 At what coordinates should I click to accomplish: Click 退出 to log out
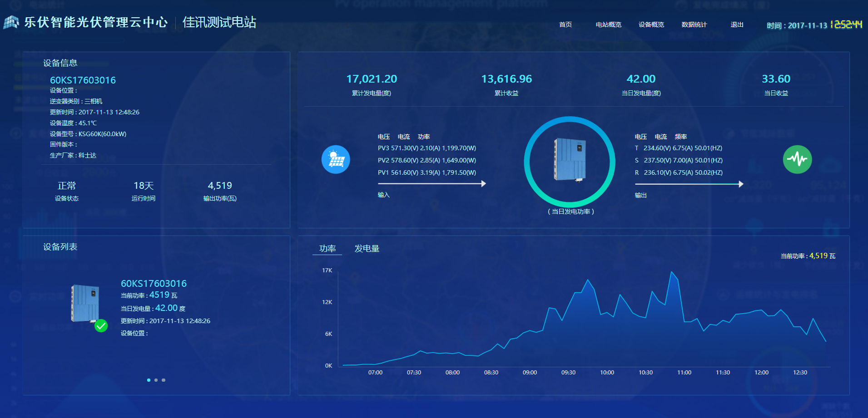click(x=737, y=25)
